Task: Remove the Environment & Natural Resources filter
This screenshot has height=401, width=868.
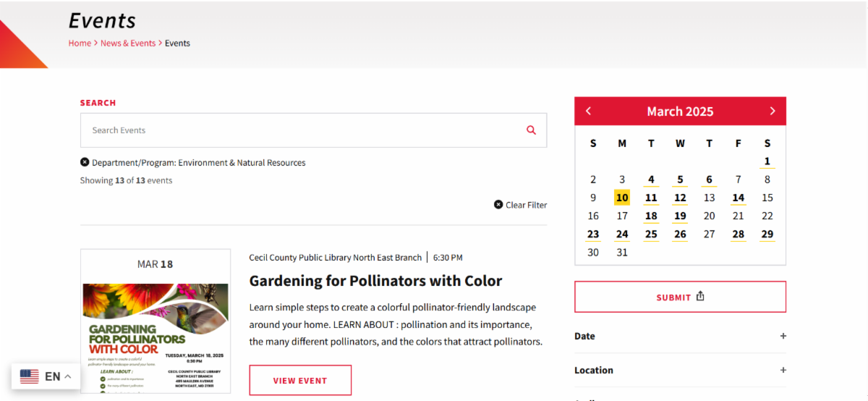Action: (85, 163)
